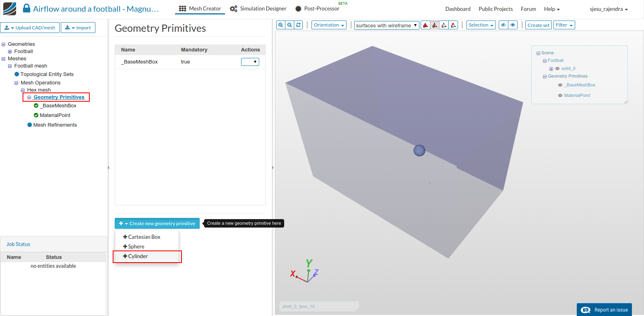
Task: Choose Cartesian Box from the primitive menu
Action: 147,237
